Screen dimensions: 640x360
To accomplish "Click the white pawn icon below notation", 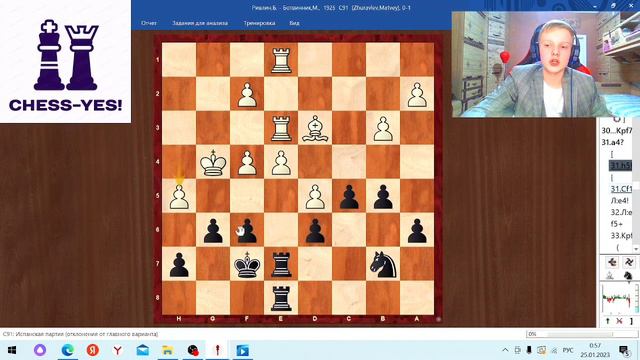I will (x=609, y=276).
